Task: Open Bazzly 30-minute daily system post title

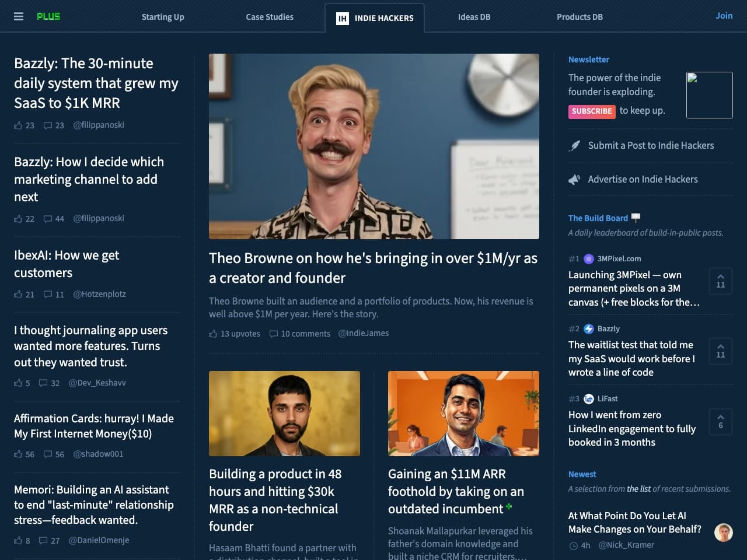Action: coord(96,83)
